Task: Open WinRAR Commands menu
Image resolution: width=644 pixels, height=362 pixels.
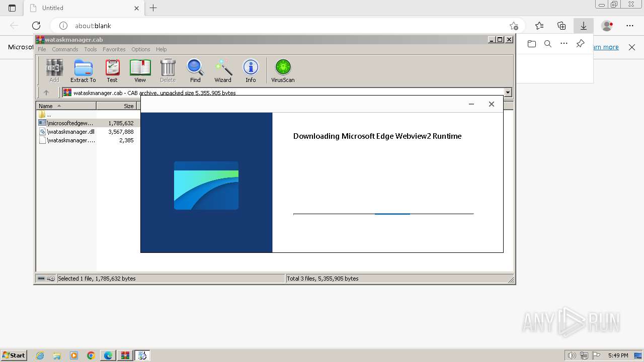Action: [65, 49]
